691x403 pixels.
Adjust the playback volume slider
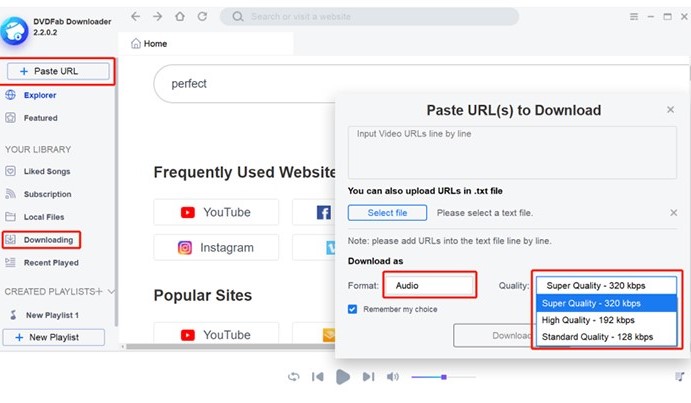point(443,377)
